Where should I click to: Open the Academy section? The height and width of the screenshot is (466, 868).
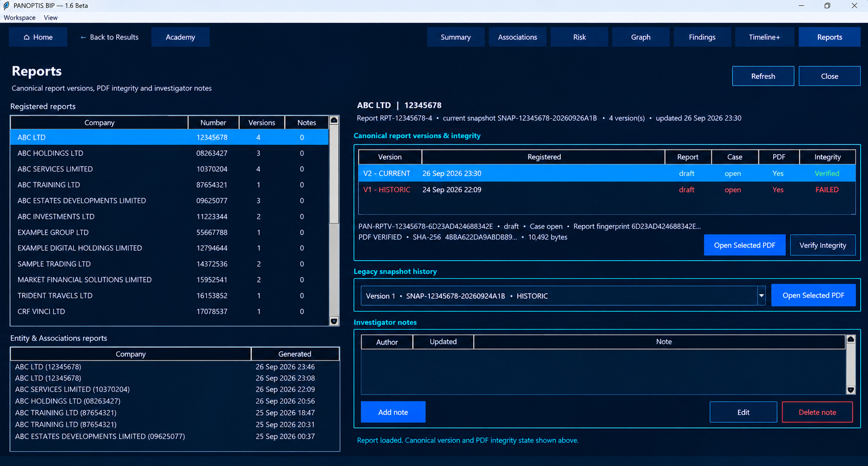180,37
